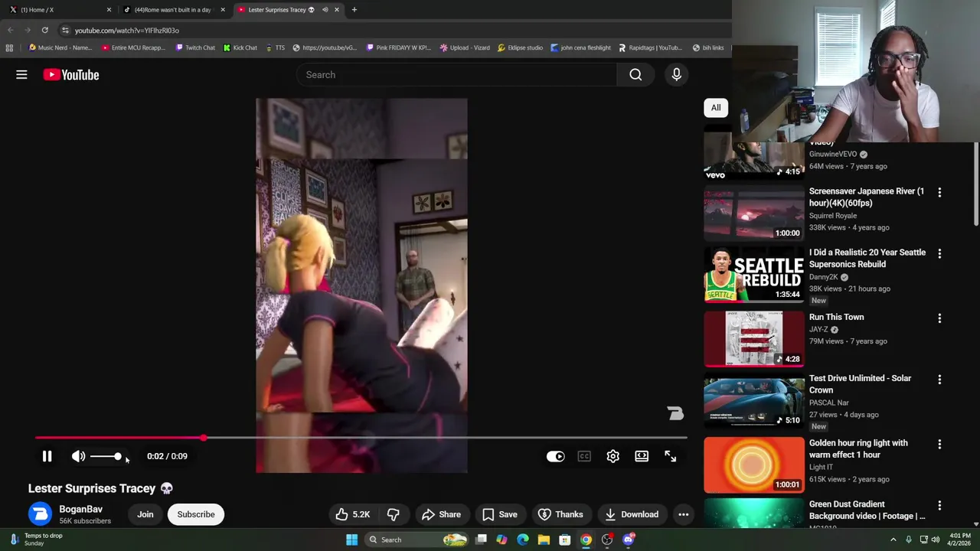Image resolution: width=980 pixels, height=551 pixels.
Task: Open options for Run This Town video
Action: pos(939,318)
